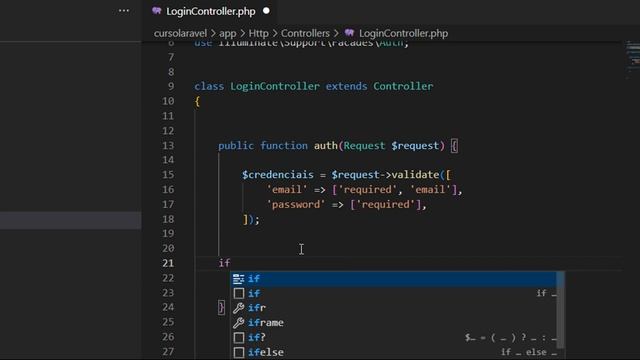The image size is (640, 360).
Task: Click the opening brace on line 10
Action: point(197,101)
